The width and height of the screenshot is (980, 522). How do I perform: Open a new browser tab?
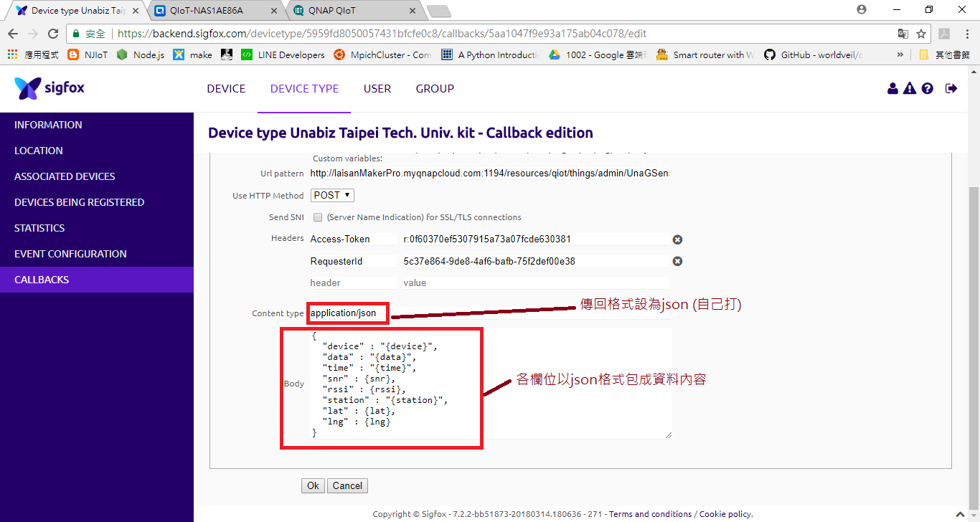[x=438, y=11]
